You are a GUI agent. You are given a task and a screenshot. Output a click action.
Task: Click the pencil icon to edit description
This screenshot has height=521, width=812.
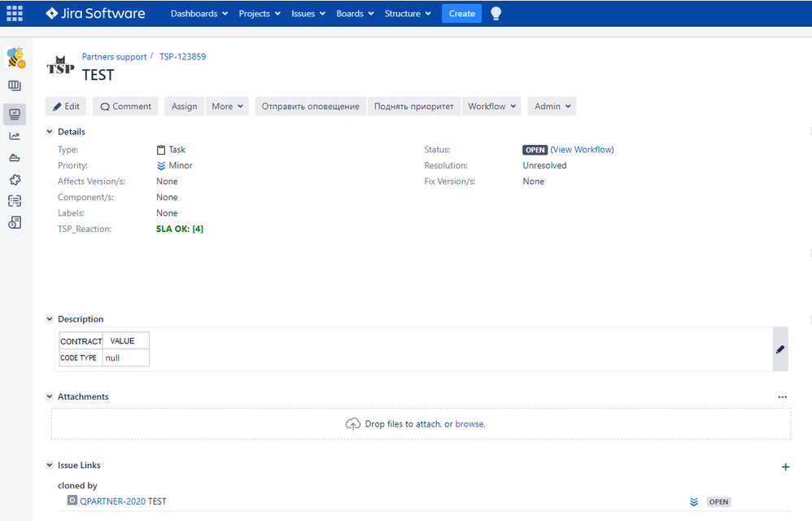[x=780, y=349]
